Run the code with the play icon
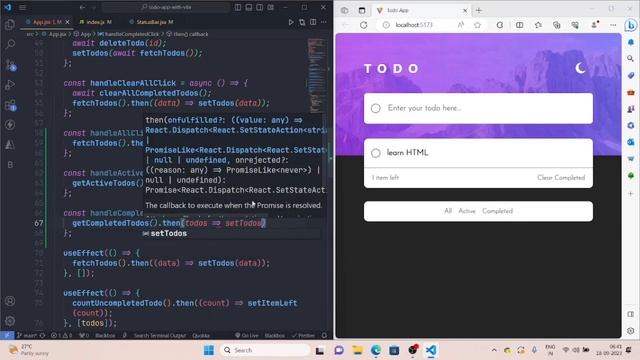Viewport: 640px width, 360px height. 291,22
